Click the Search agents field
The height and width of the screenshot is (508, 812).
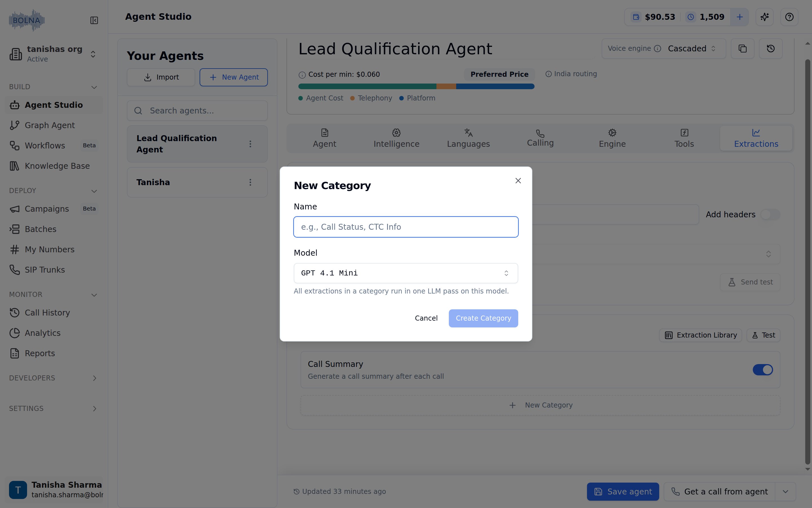point(197,111)
